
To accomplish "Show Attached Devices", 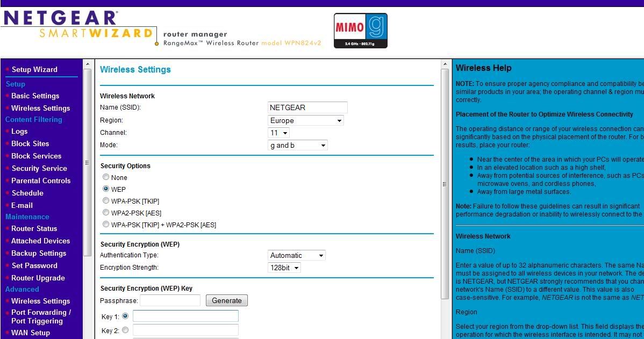I will pyautogui.click(x=41, y=241).
